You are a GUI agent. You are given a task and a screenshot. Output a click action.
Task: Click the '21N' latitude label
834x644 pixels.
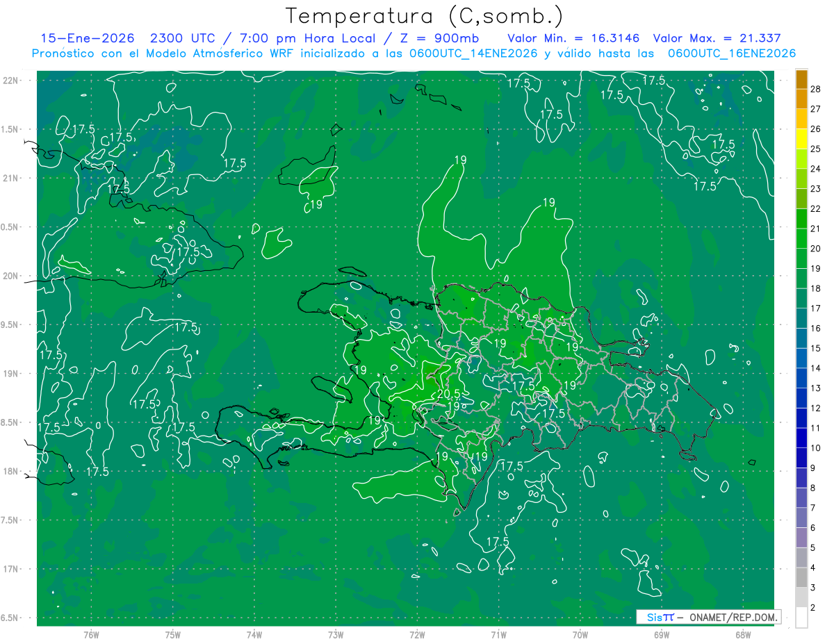pos(10,178)
